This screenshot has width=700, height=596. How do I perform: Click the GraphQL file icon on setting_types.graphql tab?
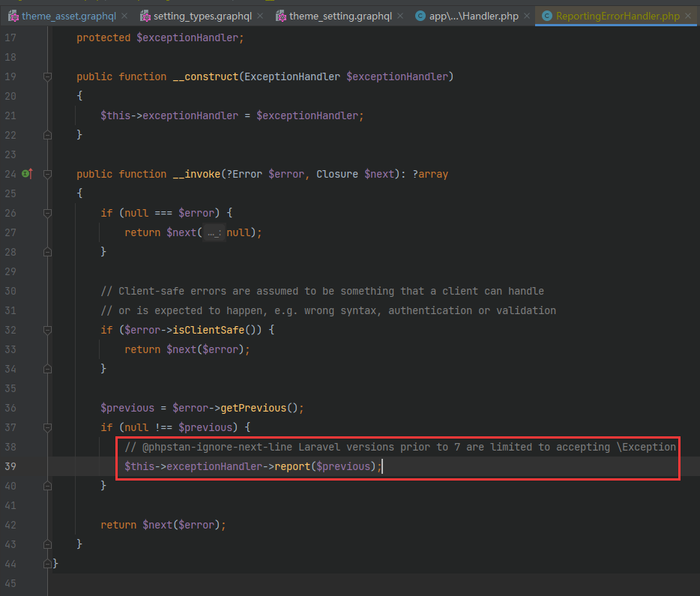145,16
